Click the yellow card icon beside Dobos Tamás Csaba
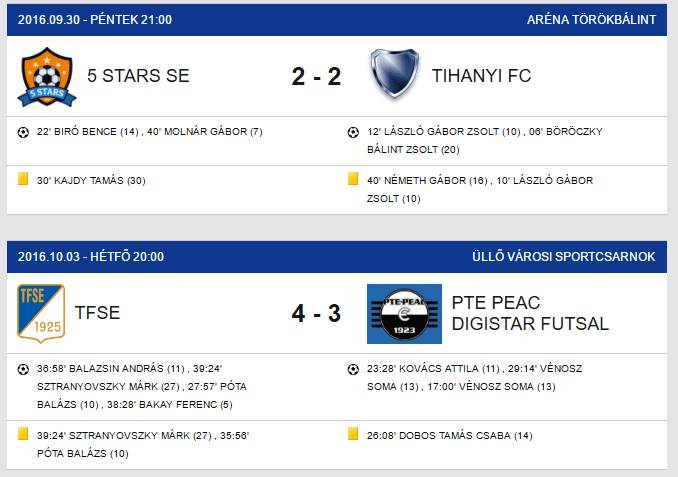The height and width of the screenshot is (477, 678). point(353,434)
